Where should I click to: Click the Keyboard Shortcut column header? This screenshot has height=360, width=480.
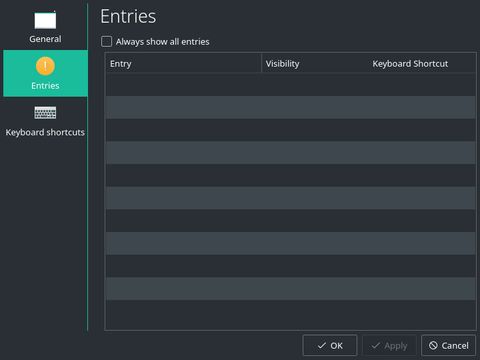410,63
